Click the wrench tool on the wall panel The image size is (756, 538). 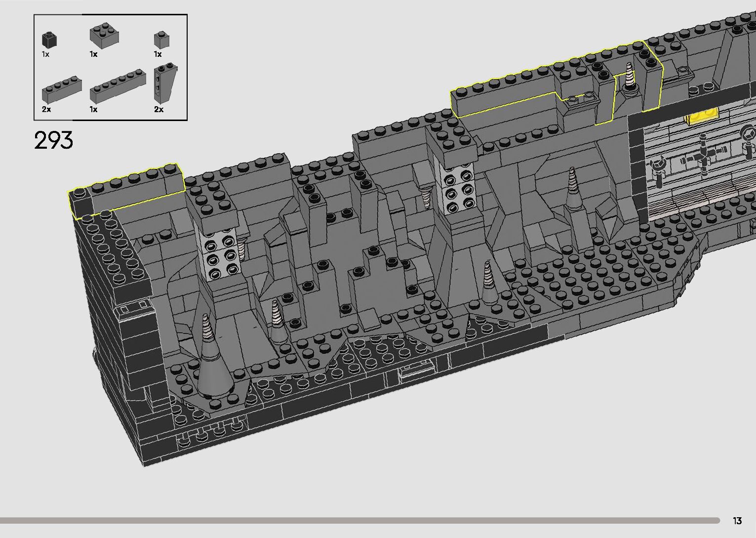(657, 170)
